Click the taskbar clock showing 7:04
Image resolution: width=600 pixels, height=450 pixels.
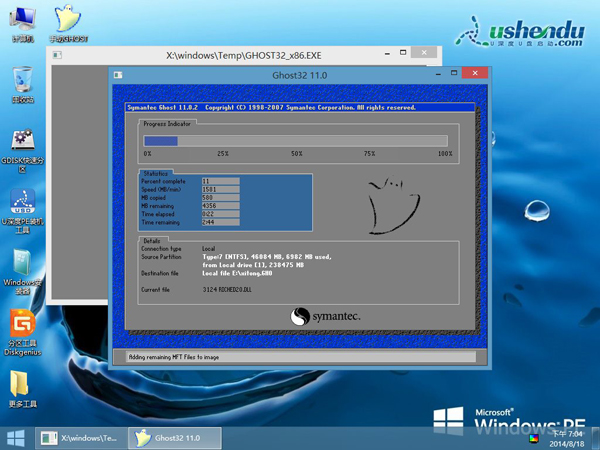tap(567, 439)
